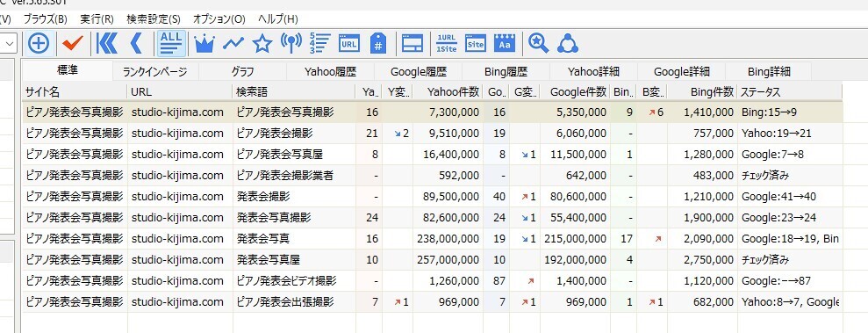This screenshot has height=333, width=868.
Task: Switch to the グラフ tab
Action: [242, 71]
